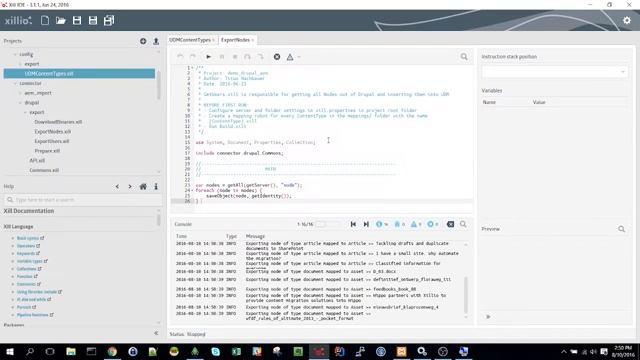The image size is (640, 360).
Task: Toggle warning messages filter in console
Action: pyautogui.click(x=416, y=224)
